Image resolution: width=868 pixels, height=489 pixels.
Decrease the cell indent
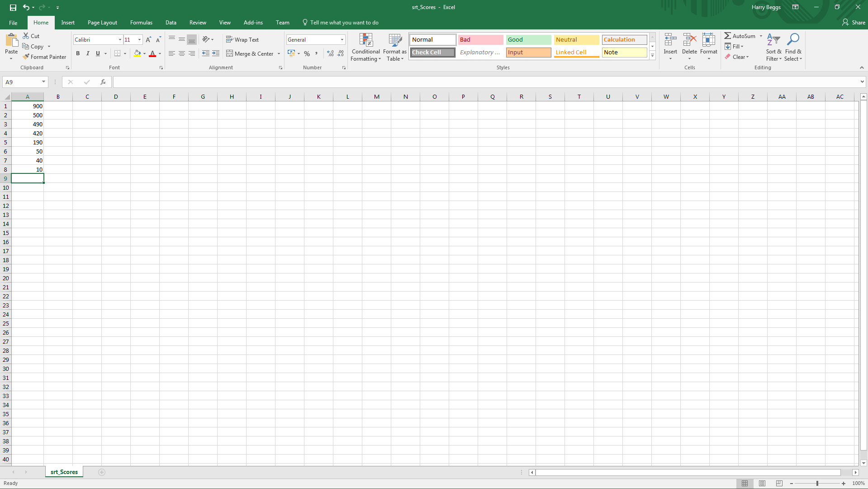[x=206, y=53]
